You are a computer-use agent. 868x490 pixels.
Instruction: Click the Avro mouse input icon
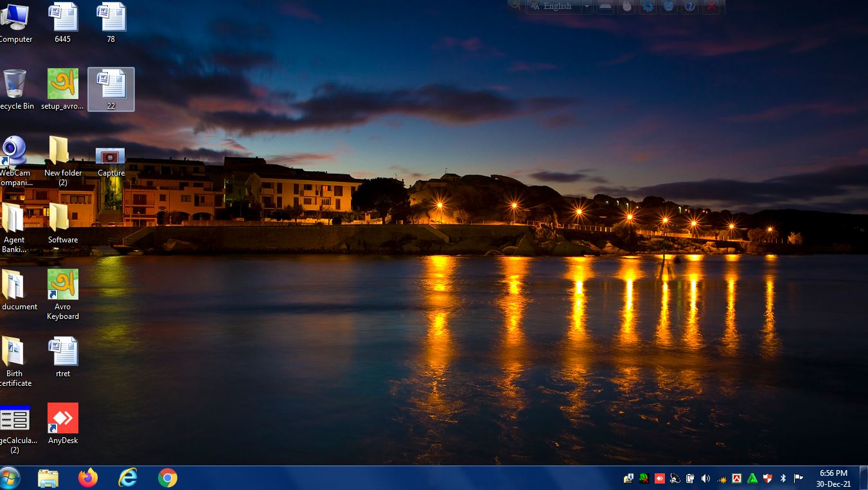coord(627,6)
